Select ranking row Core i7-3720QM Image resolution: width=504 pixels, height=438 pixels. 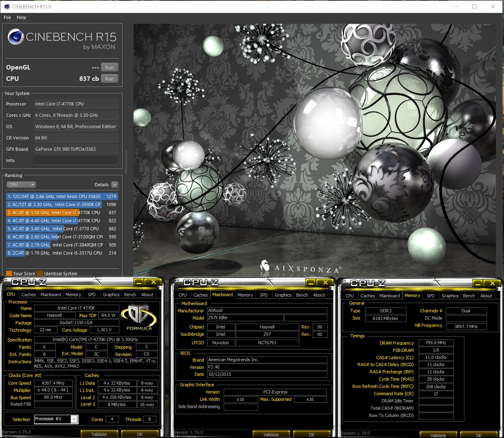(62, 237)
